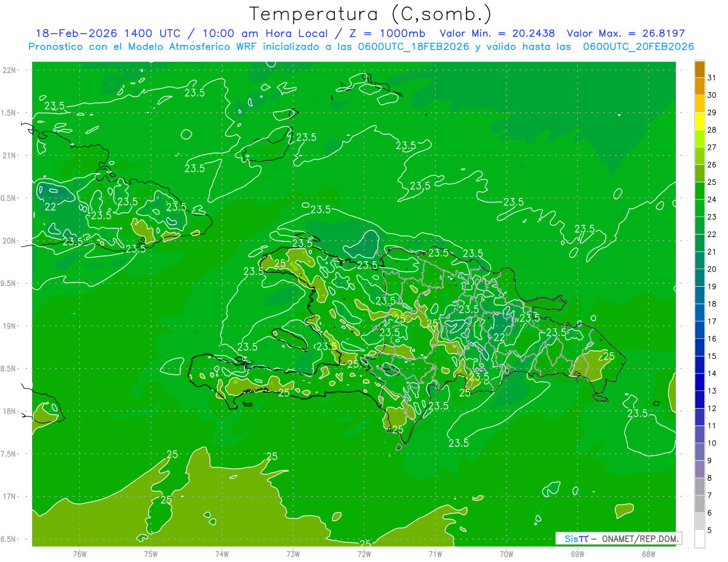Image resolution: width=728 pixels, height=562 pixels.
Task: Click the color bar label 28
Action: [x=712, y=130]
